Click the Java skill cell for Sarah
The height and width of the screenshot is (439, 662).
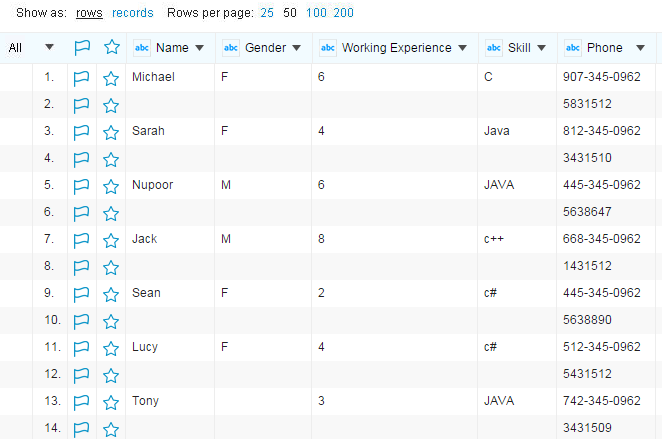tap(497, 131)
